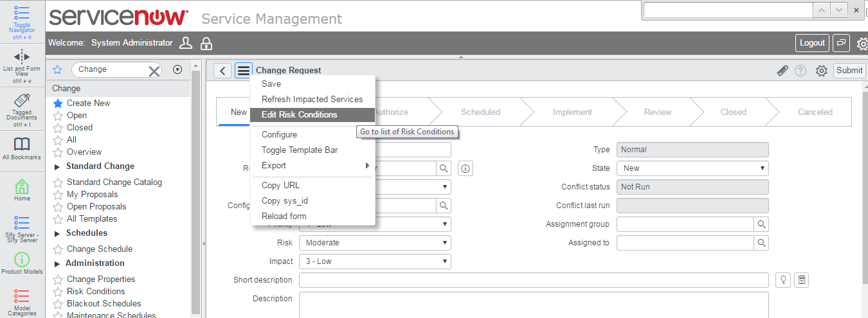Open the State dropdown showing New

click(x=692, y=168)
